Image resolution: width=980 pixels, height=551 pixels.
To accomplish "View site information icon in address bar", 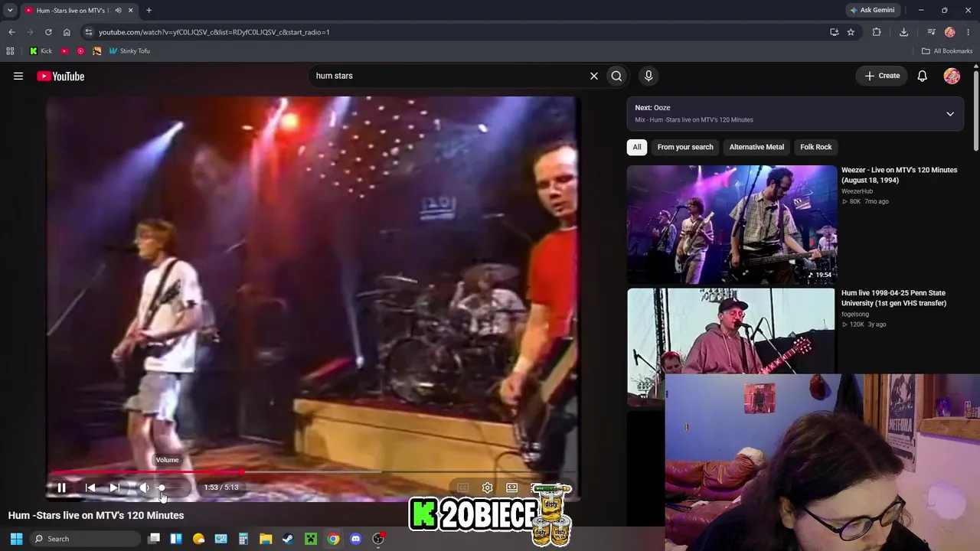I will pos(89,32).
